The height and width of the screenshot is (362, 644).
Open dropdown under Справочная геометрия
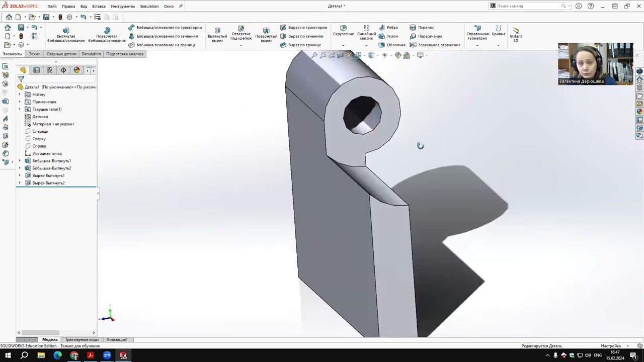click(x=477, y=46)
